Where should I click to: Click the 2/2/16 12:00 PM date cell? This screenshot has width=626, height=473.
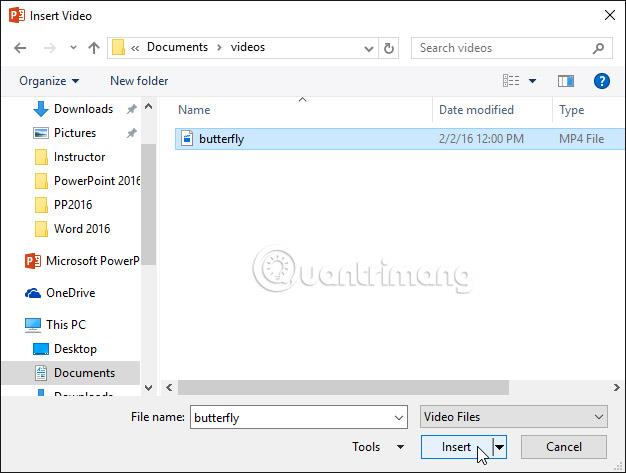coord(481,139)
